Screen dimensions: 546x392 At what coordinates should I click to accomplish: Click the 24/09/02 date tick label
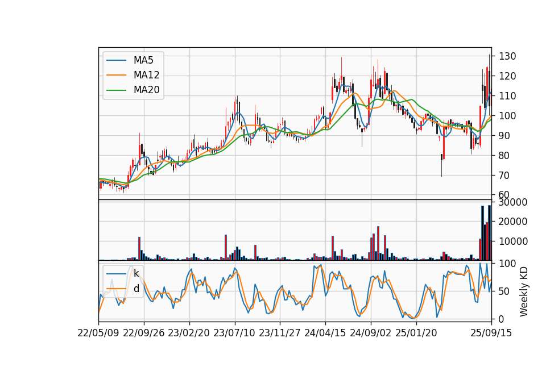tap(370, 333)
